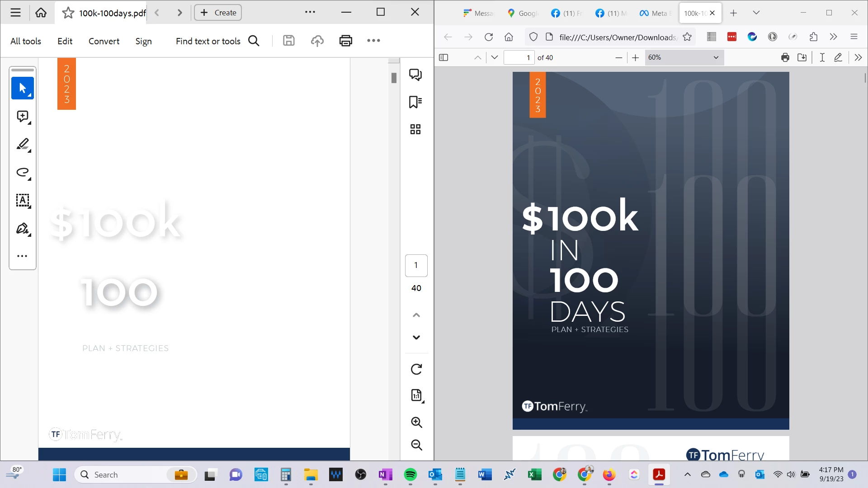
Task: Open the bookmarks panel in Acrobat
Action: (415, 102)
